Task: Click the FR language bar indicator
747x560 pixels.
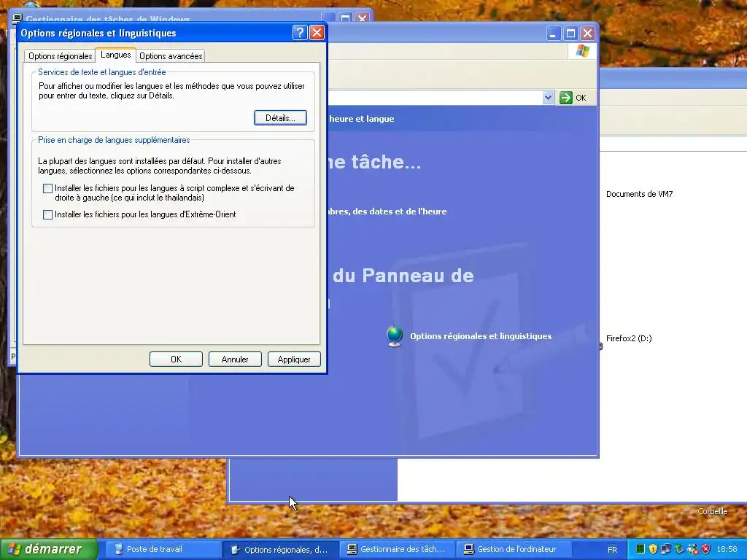Action: [x=612, y=550]
